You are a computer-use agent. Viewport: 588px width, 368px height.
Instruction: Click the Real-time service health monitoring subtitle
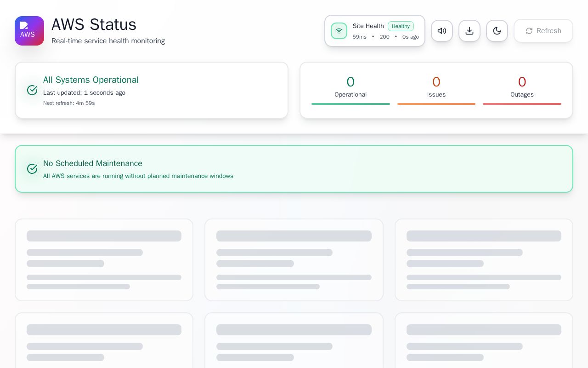pyautogui.click(x=108, y=41)
